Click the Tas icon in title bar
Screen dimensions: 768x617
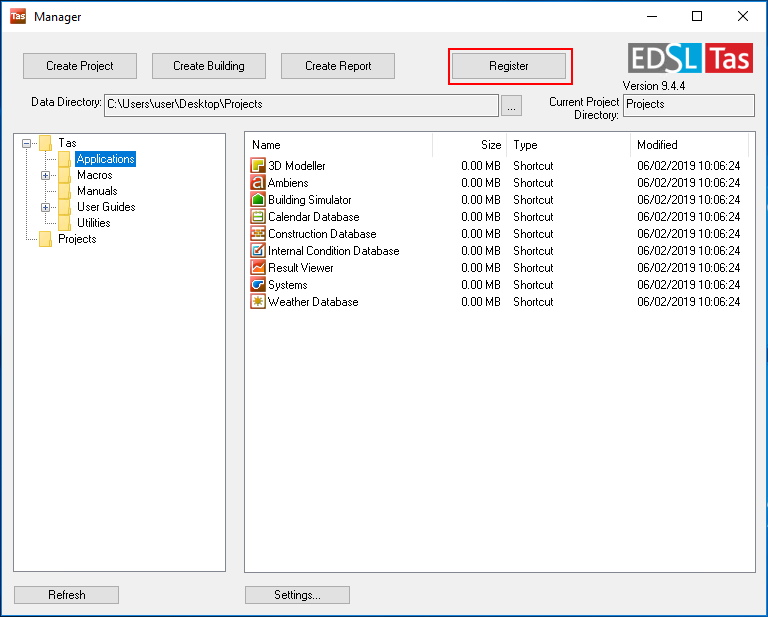[x=18, y=16]
